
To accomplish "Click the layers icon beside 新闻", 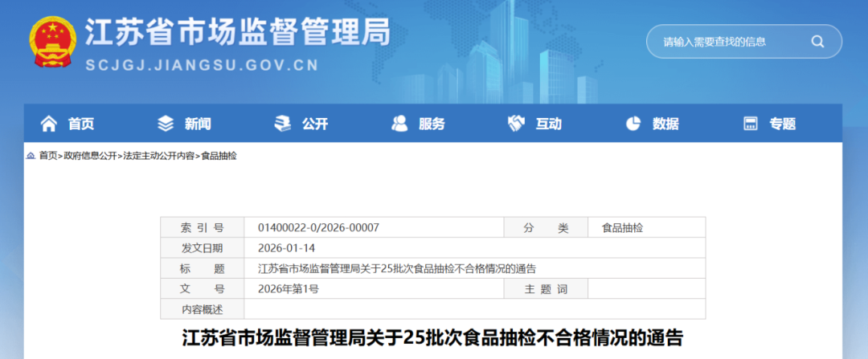I will [166, 124].
